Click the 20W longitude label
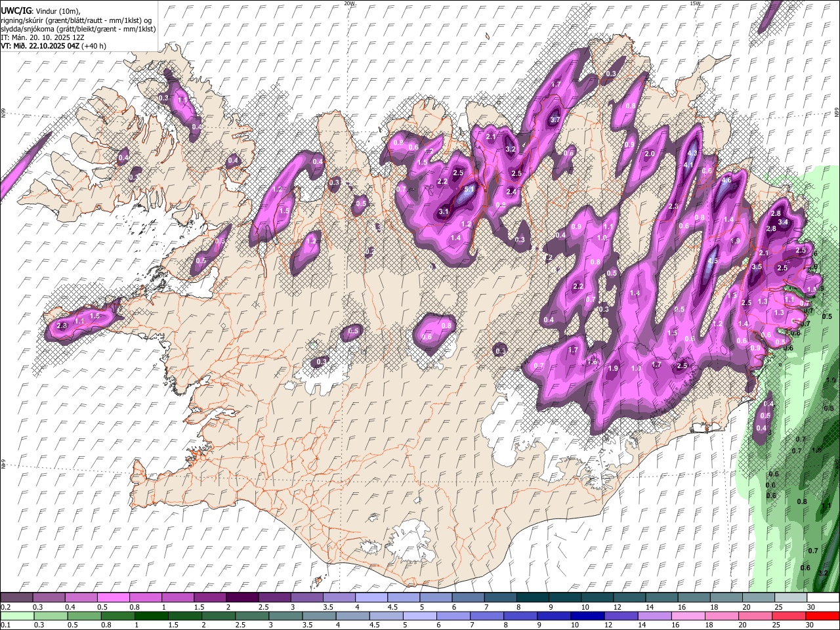The height and width of the screenshot is (630, 840). pos(349,3)
